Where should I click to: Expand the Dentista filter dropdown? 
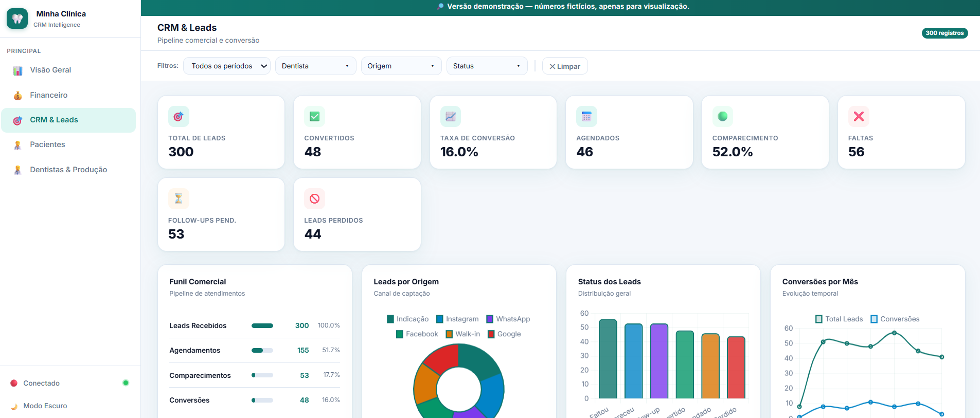(x=316, y=66)
